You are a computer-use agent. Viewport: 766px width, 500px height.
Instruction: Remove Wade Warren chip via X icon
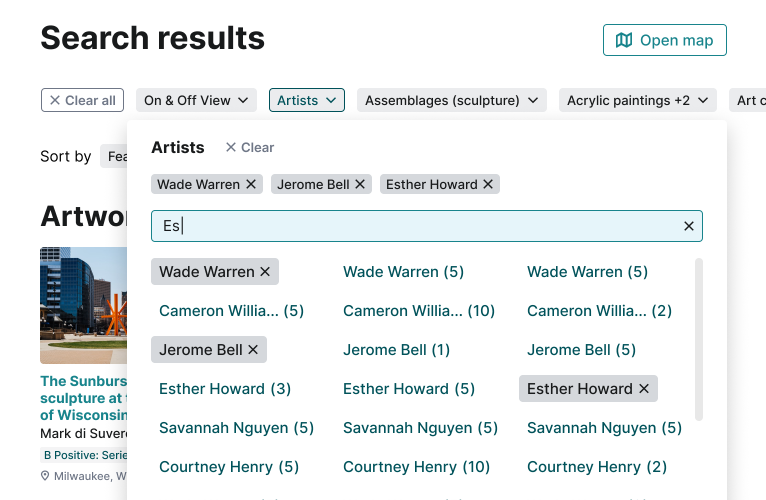251,184
